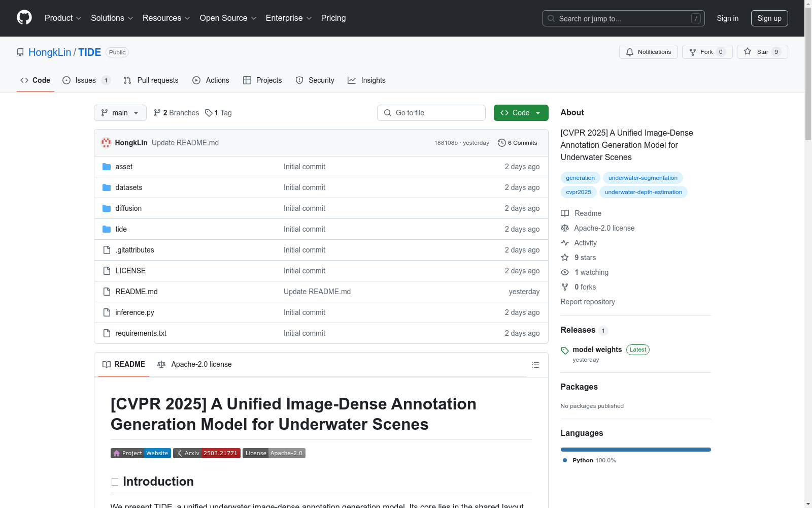
Task: Click the tide folder icon
Action: point(107,229)
